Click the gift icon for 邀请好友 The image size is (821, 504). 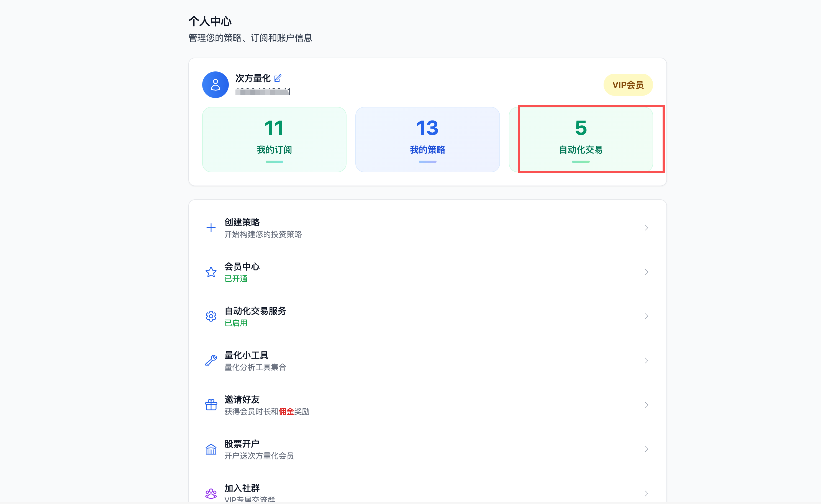coord(211,405)
